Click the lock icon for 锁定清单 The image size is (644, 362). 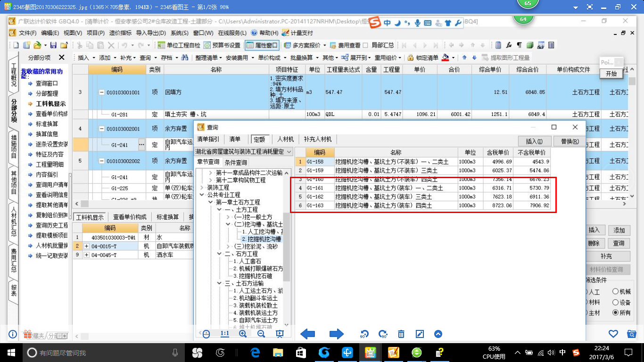click(411, 58)
